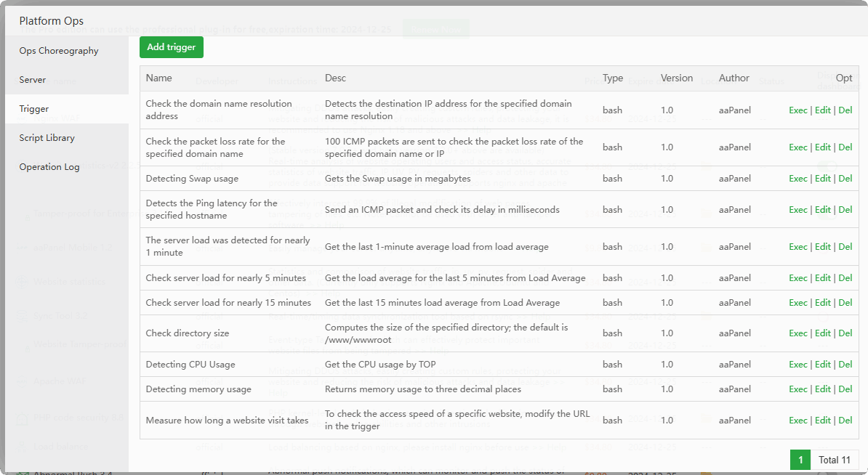Run Exec on 15 minutes load trigger
The width and height of the screenshot is (868, 475).
798,303
